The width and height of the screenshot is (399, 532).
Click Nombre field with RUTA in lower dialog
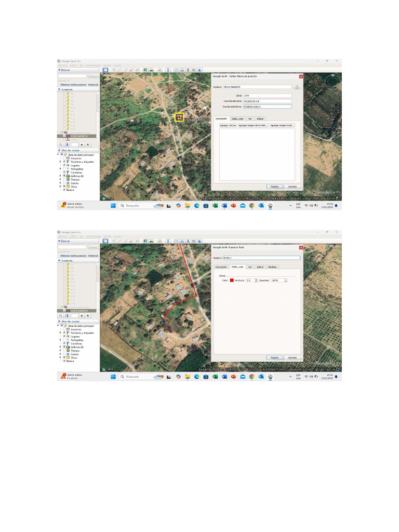(261, 258)
